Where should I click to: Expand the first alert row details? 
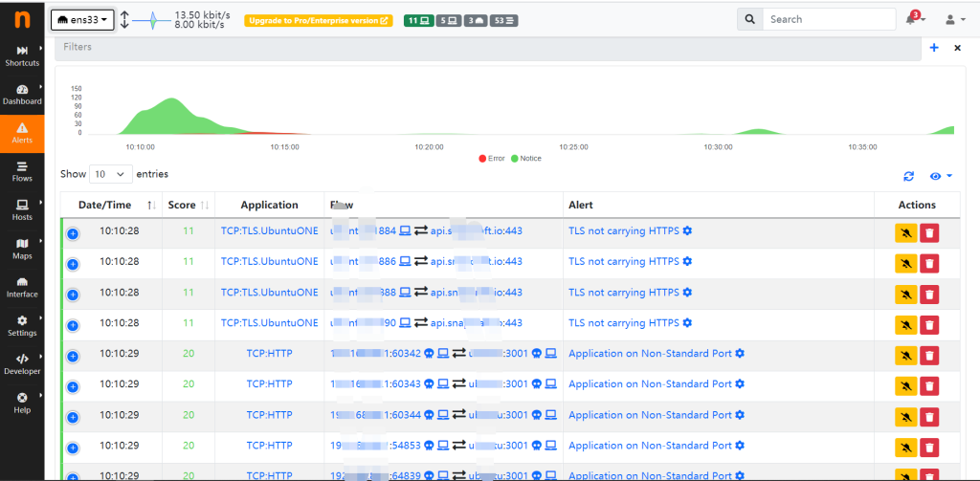pos(73,233)
